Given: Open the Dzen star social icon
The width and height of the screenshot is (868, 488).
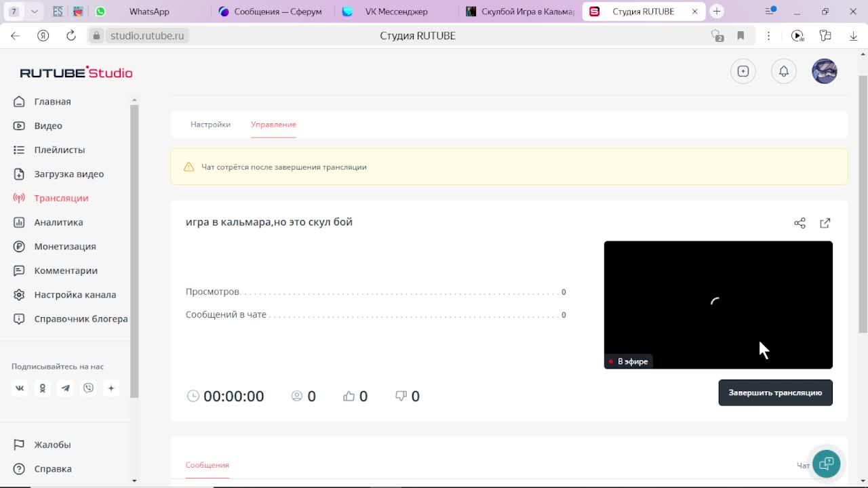Looking at the screenshot, I should (x=111, y=388).
